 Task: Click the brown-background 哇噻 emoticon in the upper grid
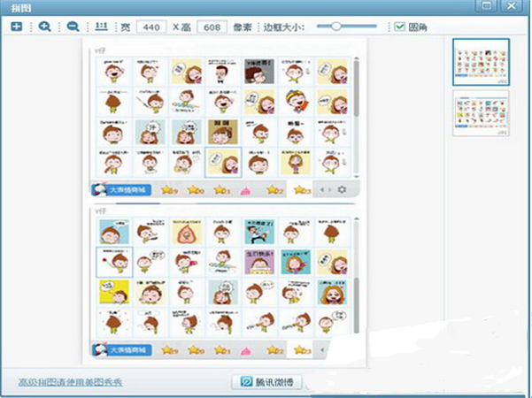coord(222,132)
